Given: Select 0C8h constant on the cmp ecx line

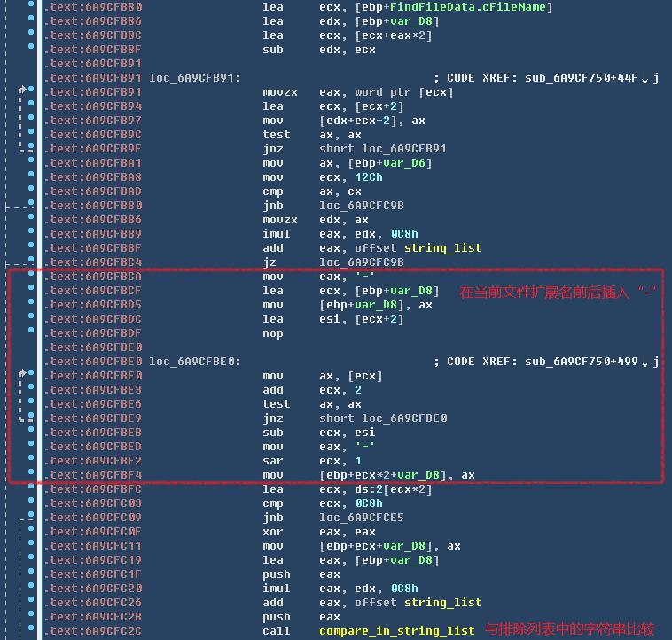Looking at the screenshot, I should [x=369, y=503].
